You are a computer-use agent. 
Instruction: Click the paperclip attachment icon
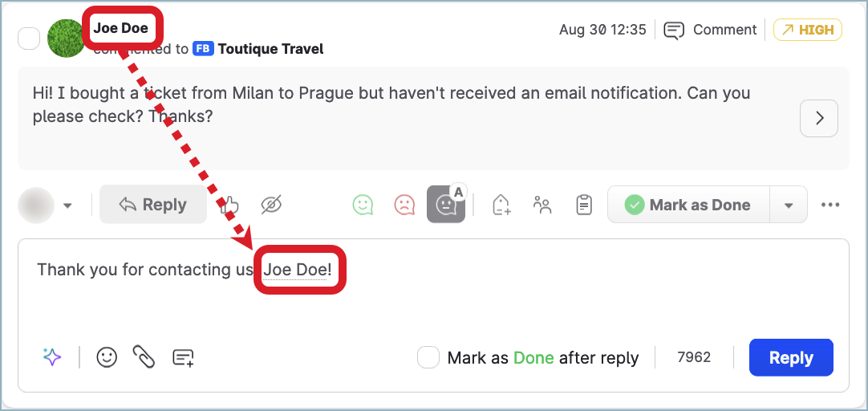click(x=144, y=357)
